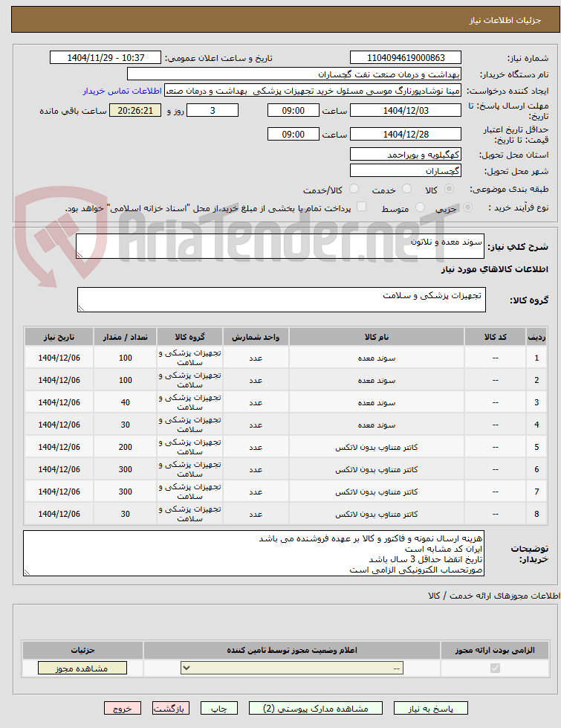Select the جزیی purchase type radio
This screenshot has width=561, height=728.
pos(467,207)
